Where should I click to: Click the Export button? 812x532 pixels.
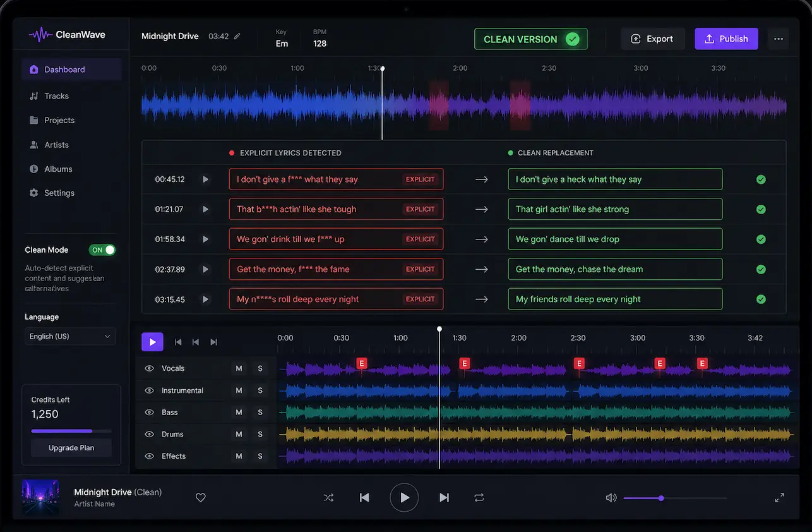(x=652, y=39)
